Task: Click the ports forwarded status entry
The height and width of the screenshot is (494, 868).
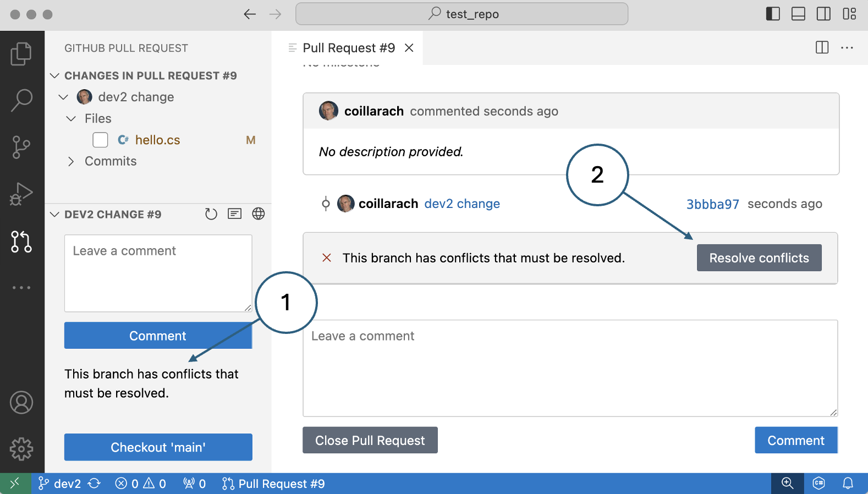Action: 195,484
